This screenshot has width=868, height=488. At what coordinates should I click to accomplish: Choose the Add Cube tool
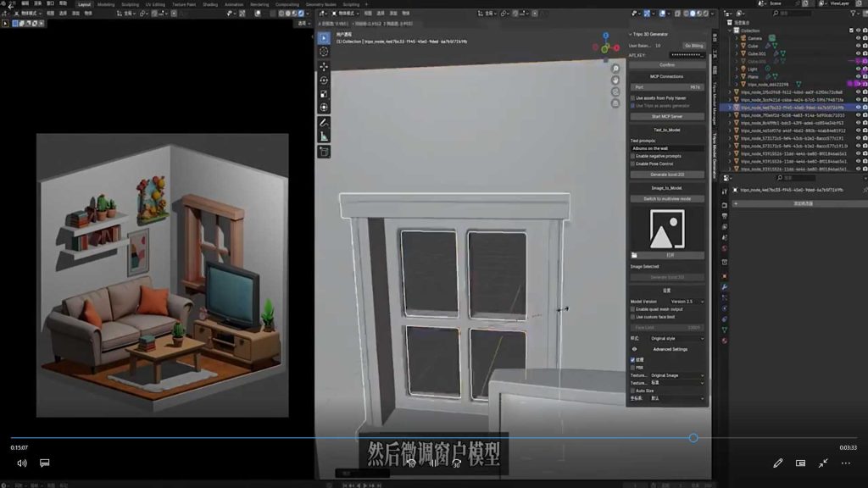[x=324, y=152]
